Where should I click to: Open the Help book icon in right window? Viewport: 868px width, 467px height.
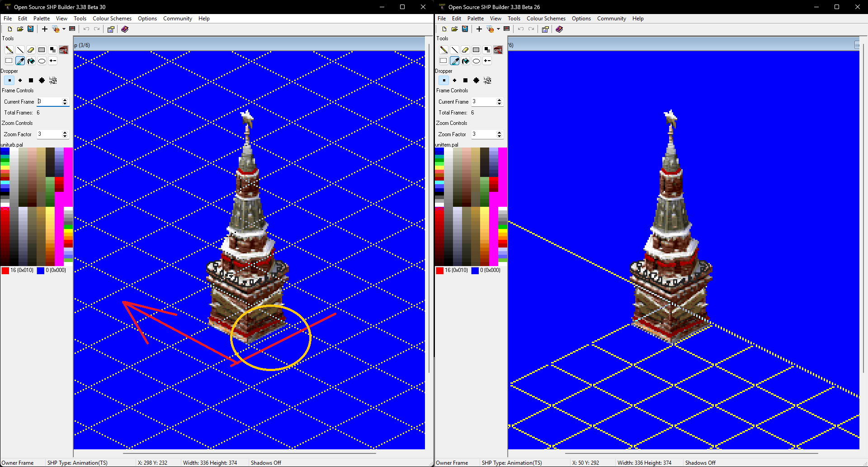[x=559, y=29]
